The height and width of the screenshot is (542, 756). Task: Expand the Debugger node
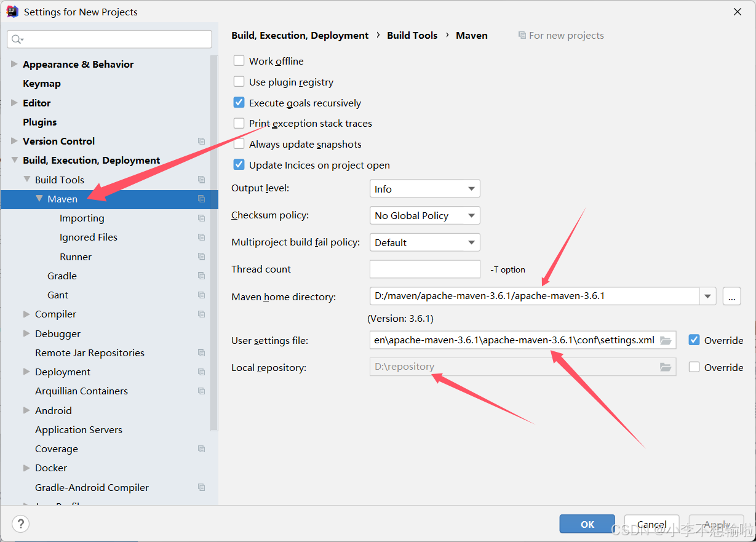[26, 333]
